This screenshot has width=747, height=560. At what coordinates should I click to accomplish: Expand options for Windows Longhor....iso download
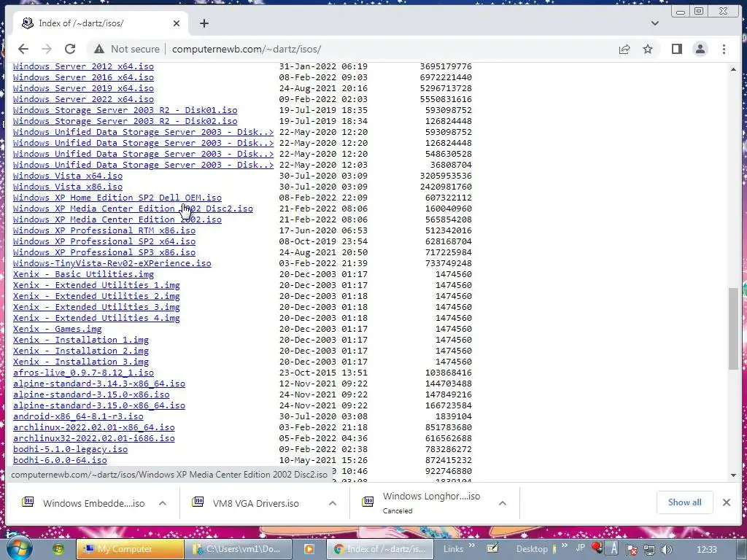(x=502, y=503)
